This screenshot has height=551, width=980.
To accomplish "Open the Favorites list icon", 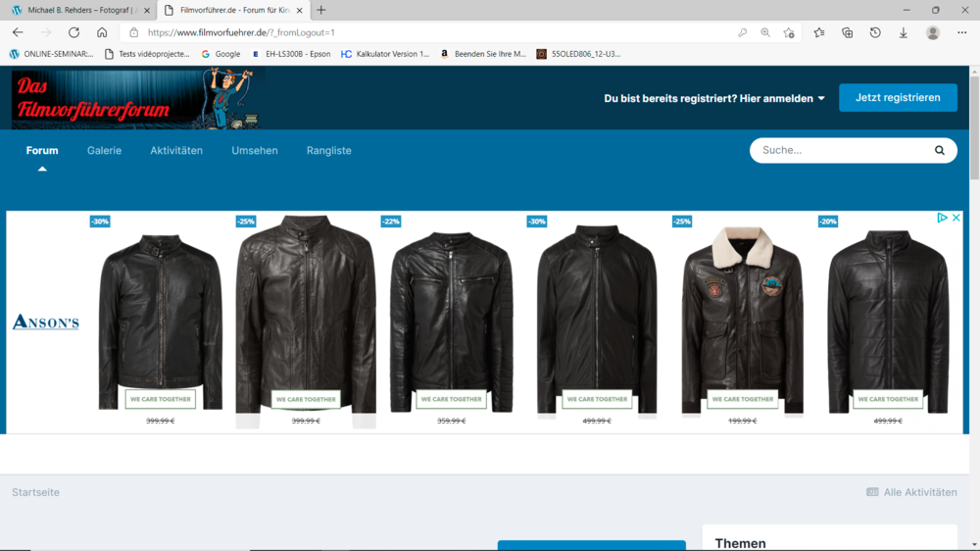I will point(819,32).
